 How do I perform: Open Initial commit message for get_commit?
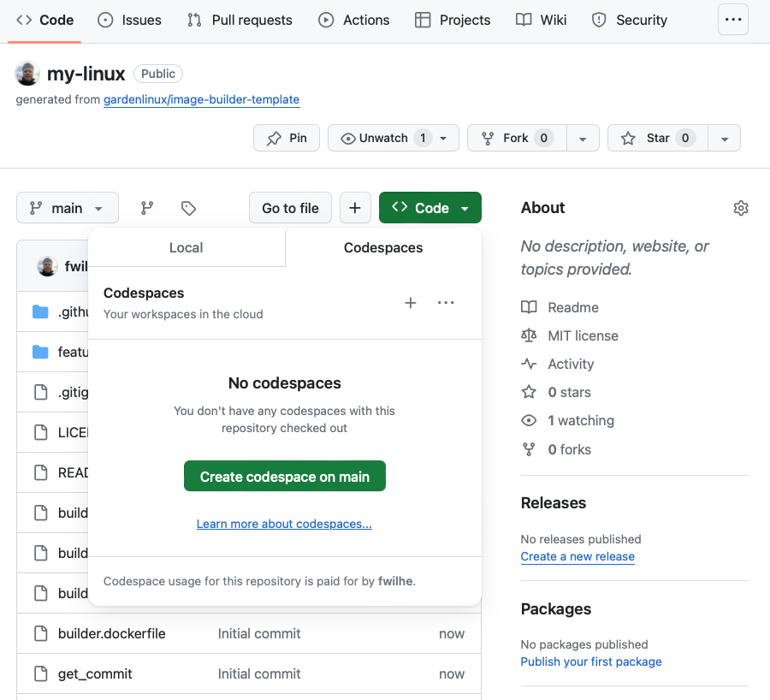(x=259, y=674)
